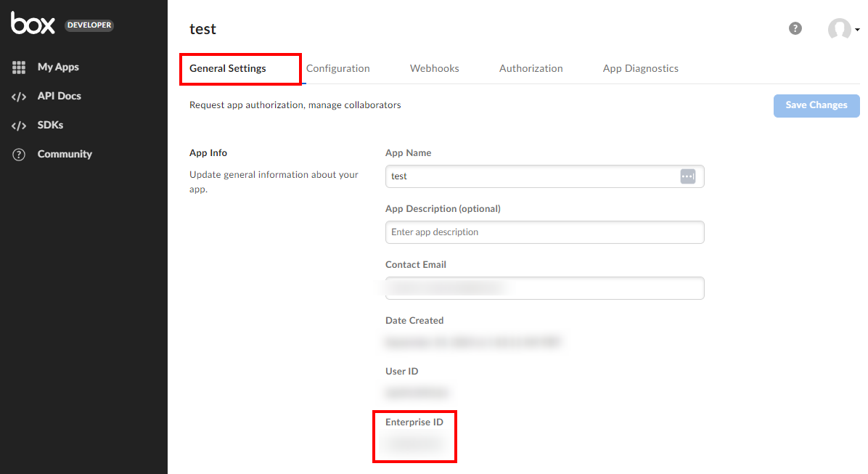Open the Configuration tab

point(338,69)
